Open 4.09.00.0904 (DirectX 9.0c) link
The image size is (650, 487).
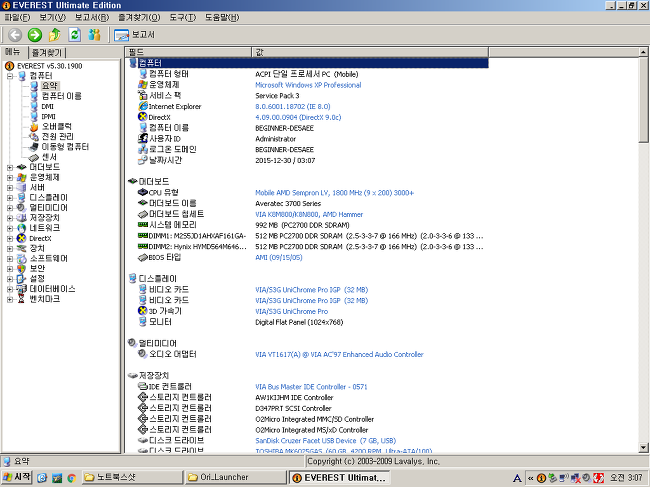pos(298,117)
